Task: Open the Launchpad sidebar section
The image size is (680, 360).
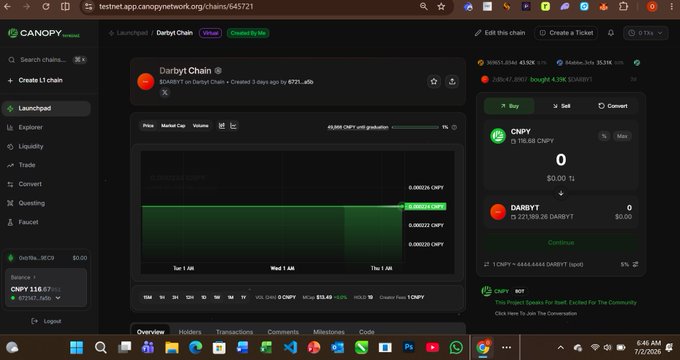Action: tap(46, 108)
